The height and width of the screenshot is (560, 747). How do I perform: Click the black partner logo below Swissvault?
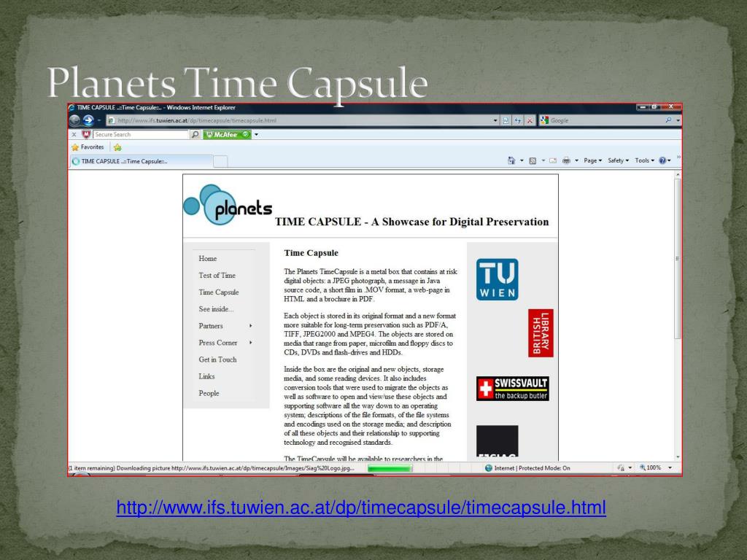498,441
